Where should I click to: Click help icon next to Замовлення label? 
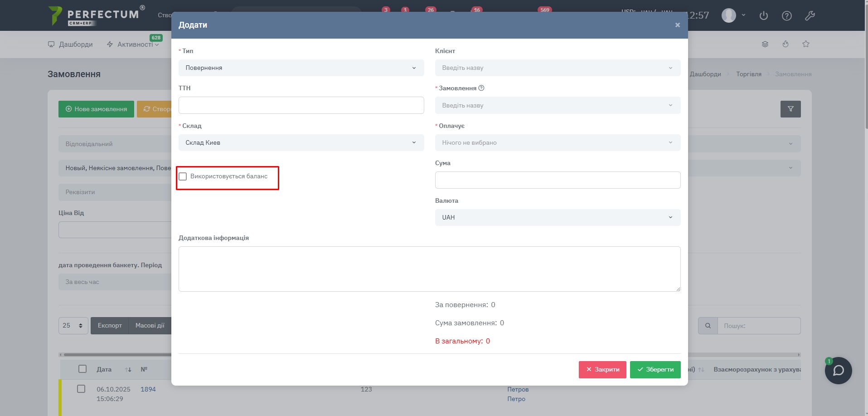pos(481,88)
